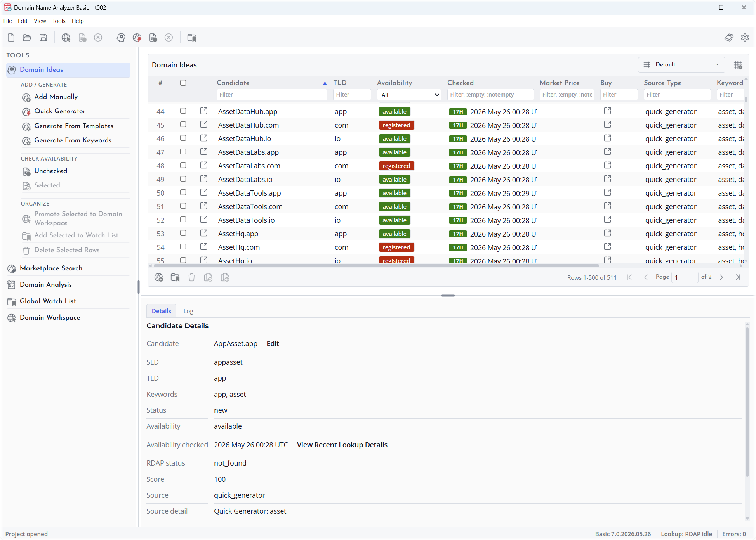This screenshot has height=540, width=756.
Task: Select the Details tab
Action: pyautogui.click(x=161, y=311)
